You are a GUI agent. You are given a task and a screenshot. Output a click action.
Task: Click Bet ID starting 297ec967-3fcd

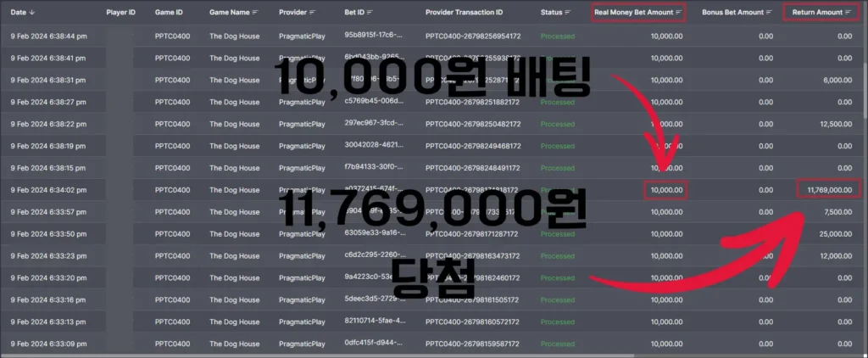click(374, 123)
